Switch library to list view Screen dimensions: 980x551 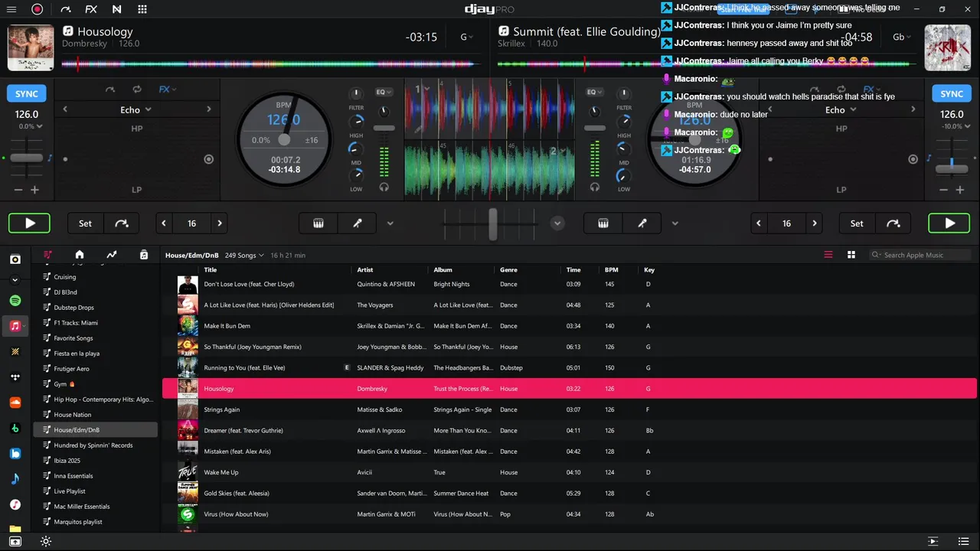pyautogui.click(x=828, y=255)
